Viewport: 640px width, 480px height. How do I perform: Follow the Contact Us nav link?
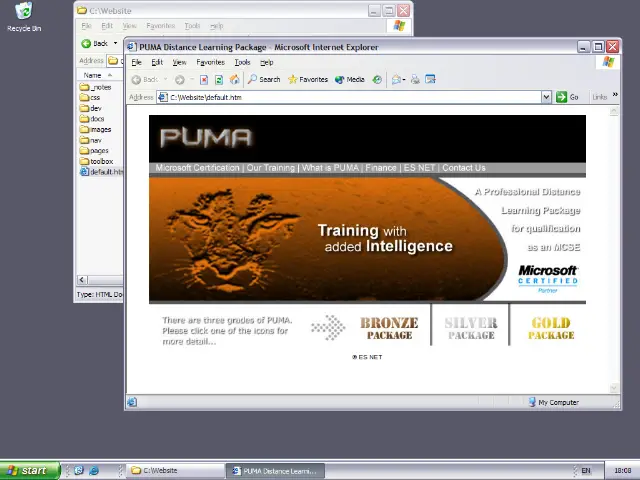click(464, 168)
